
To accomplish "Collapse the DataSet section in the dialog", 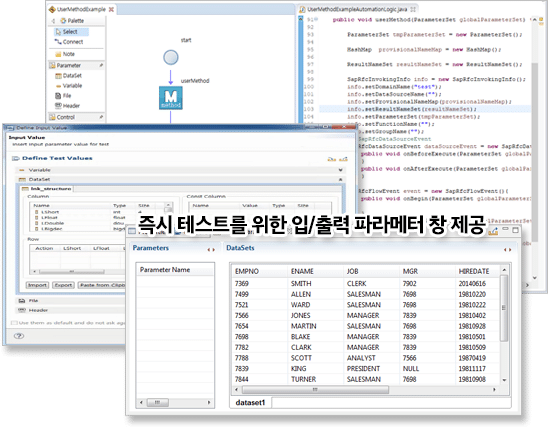I will pos(340,179).
